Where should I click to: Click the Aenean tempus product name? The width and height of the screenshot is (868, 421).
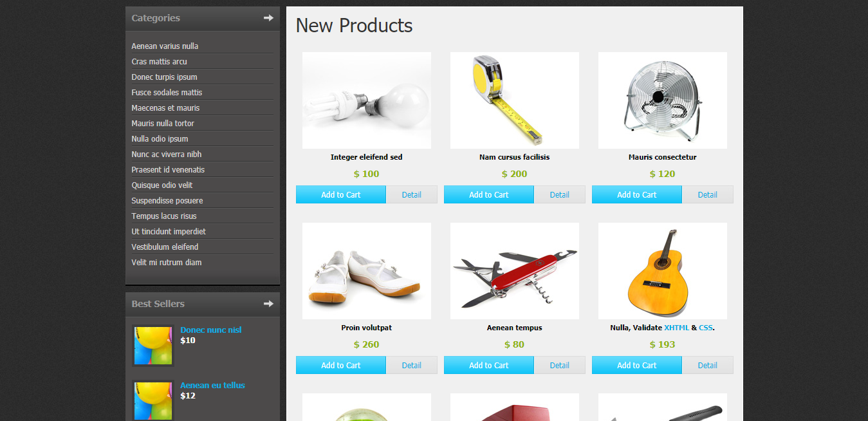tap(515, 328)
